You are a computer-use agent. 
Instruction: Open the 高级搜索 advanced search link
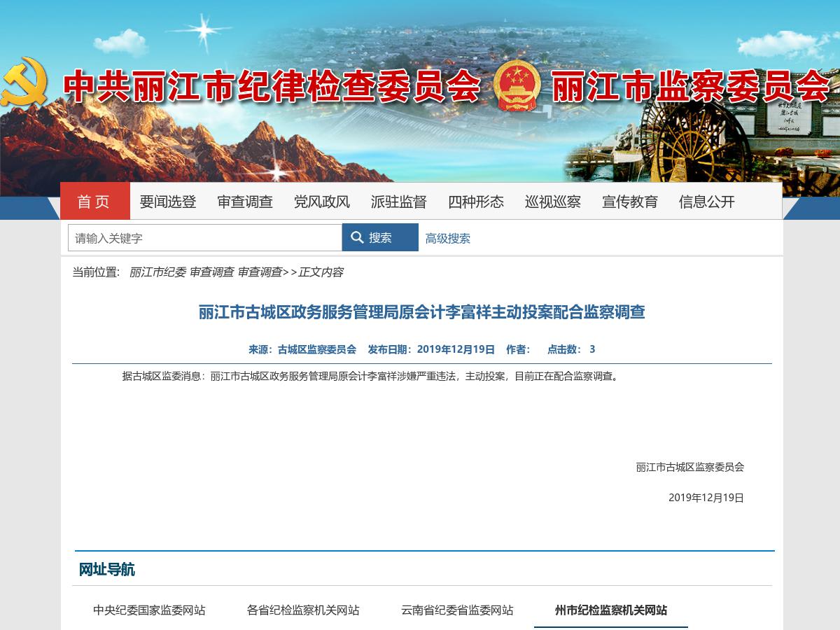[448, 238]
